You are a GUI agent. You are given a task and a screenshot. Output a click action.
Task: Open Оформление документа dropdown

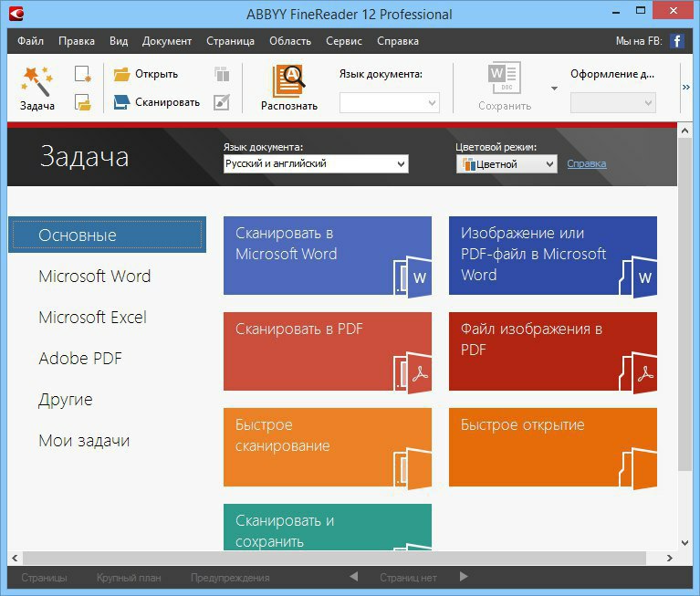(613, 103)
